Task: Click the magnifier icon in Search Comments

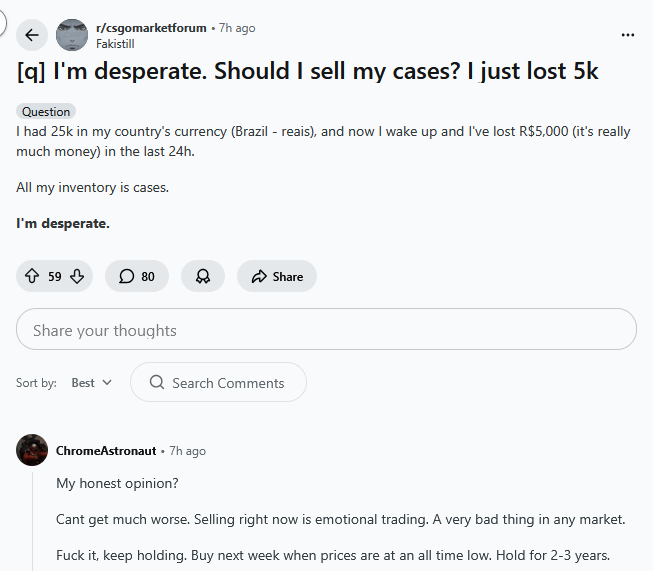Action: [156, 382]
